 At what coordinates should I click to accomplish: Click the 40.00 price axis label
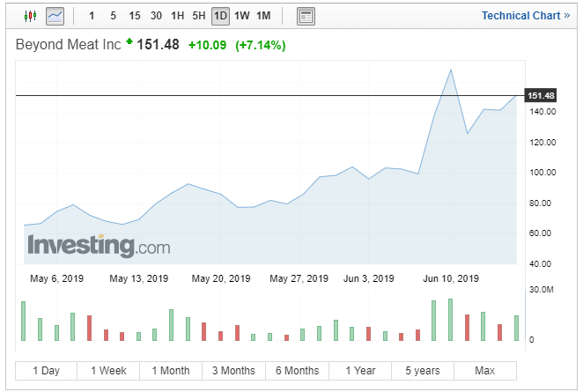click(540, 264)
